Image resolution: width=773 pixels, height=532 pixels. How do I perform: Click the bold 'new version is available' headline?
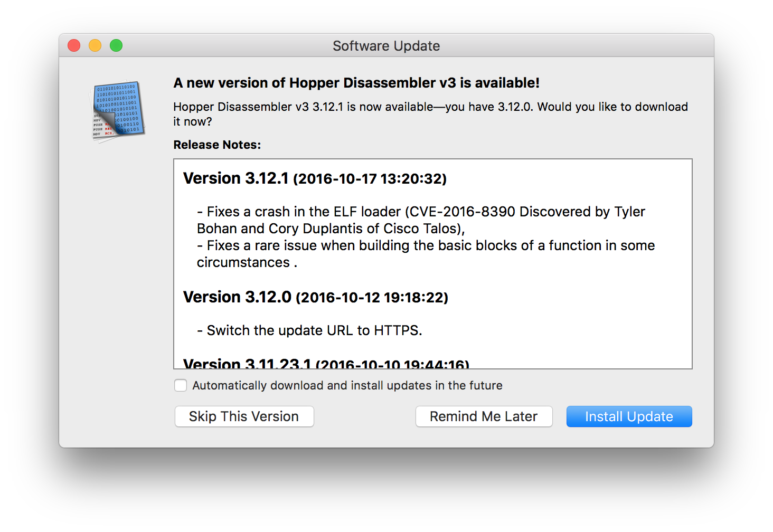coord(356,83)
